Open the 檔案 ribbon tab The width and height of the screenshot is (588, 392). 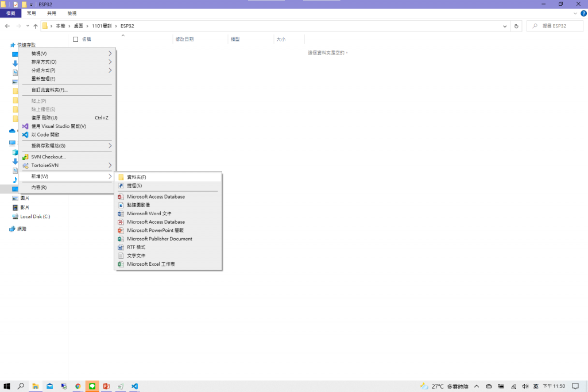coord(10,13)
